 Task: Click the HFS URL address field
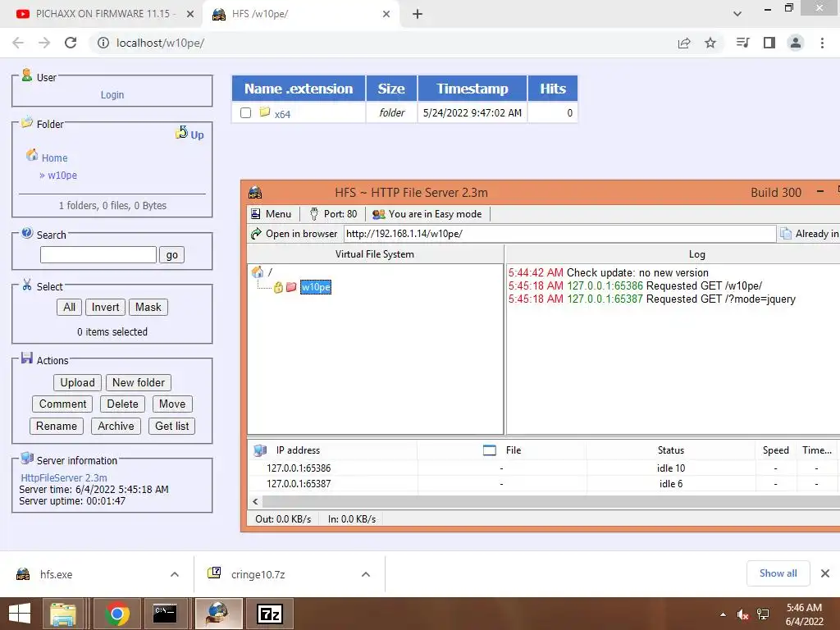[x=559, y=234]
